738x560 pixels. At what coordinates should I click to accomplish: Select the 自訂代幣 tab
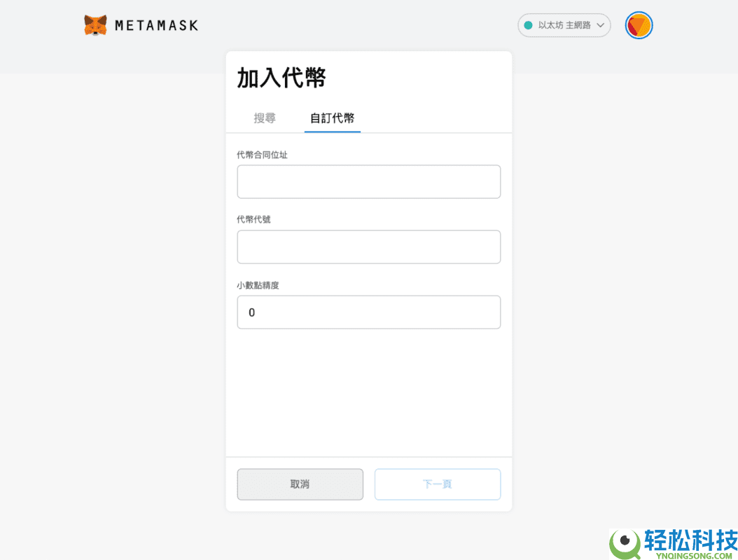(332, 118)
